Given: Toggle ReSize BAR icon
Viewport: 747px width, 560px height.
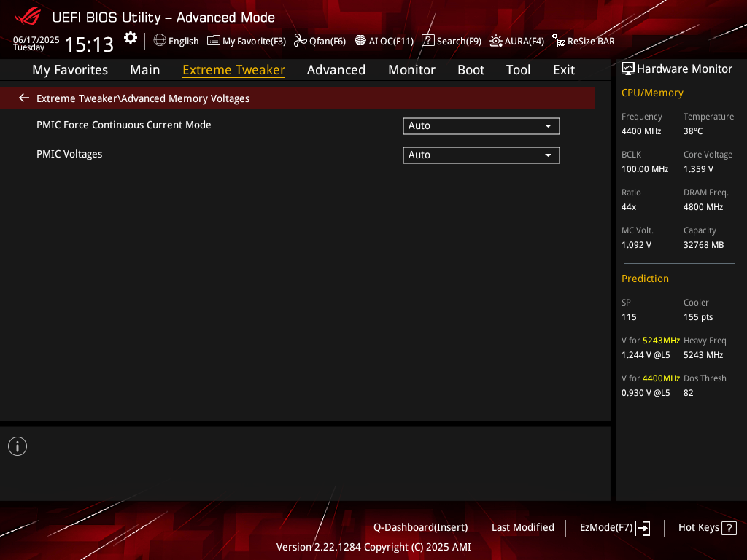Looking at the screenshot, I should [x=558, y=41].
